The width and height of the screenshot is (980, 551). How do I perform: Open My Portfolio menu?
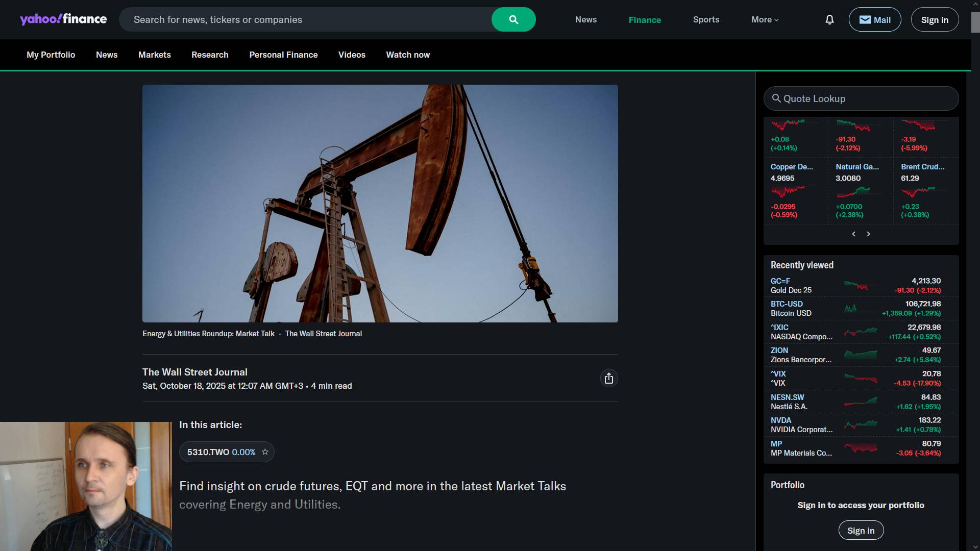[51, 55]
